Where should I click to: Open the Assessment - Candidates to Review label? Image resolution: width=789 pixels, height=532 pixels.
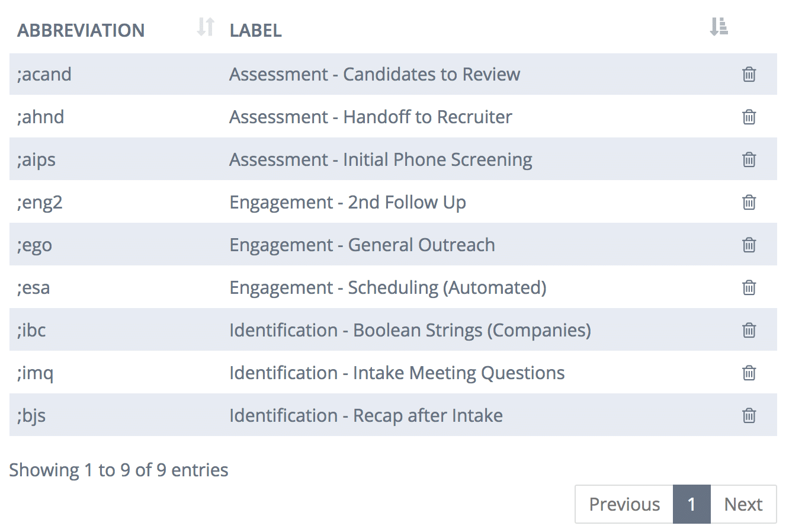click(x=375, y=74)
